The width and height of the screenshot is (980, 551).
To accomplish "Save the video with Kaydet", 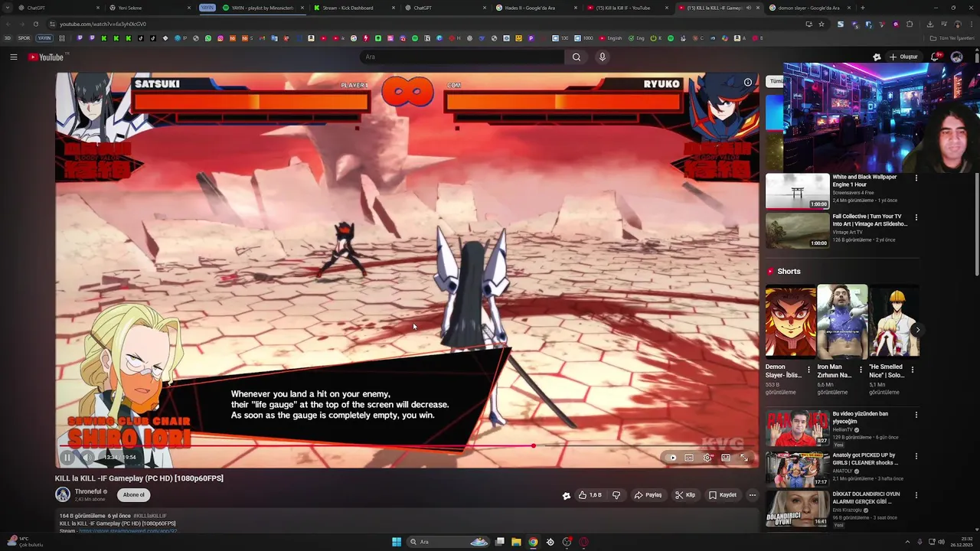I will coord(722,495).
